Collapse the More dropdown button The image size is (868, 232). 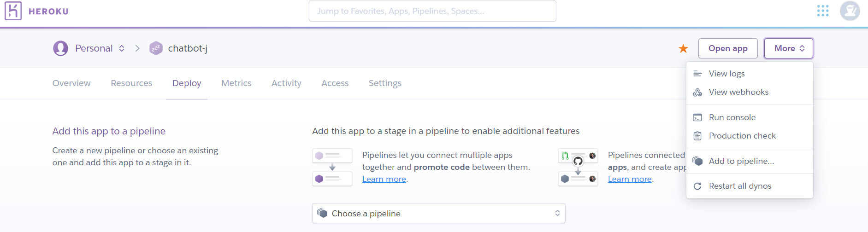(789, 48)
